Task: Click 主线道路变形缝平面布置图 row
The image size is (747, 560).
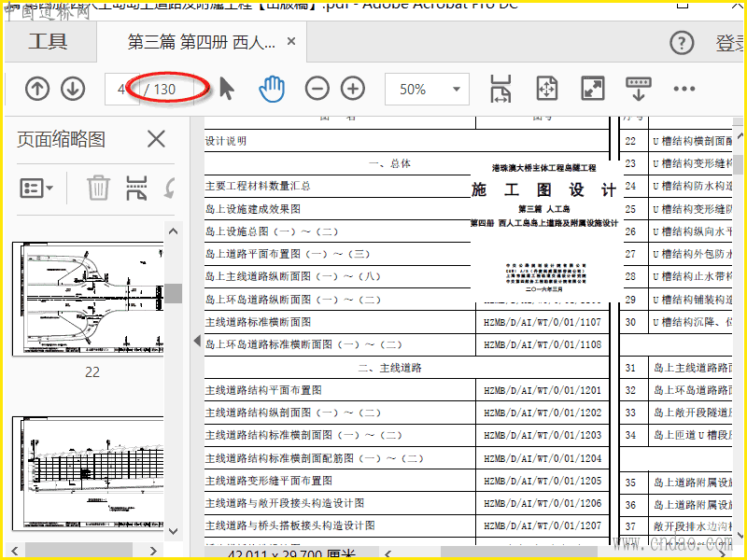Action: [269, 481]
